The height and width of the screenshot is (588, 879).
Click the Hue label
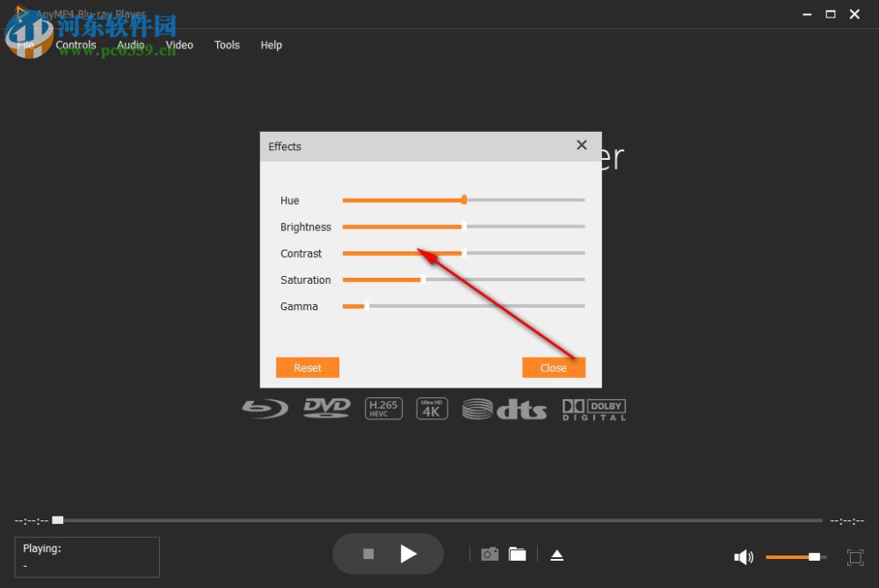tap(290, 200)
